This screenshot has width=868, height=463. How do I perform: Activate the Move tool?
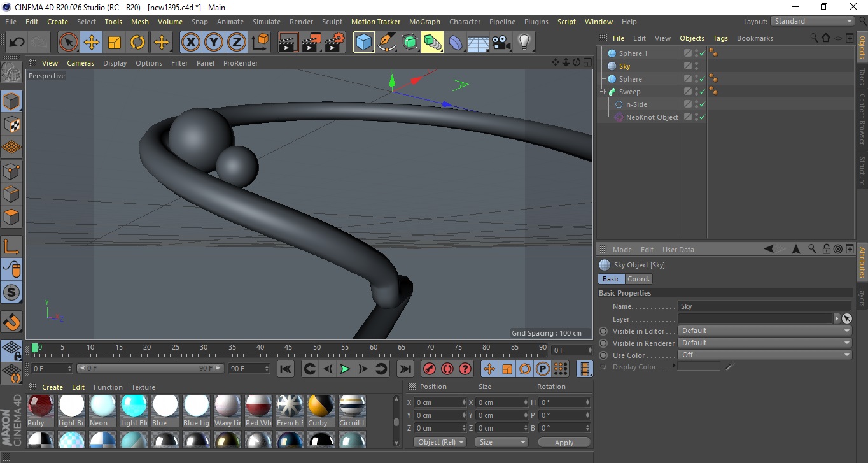[92, 43]
